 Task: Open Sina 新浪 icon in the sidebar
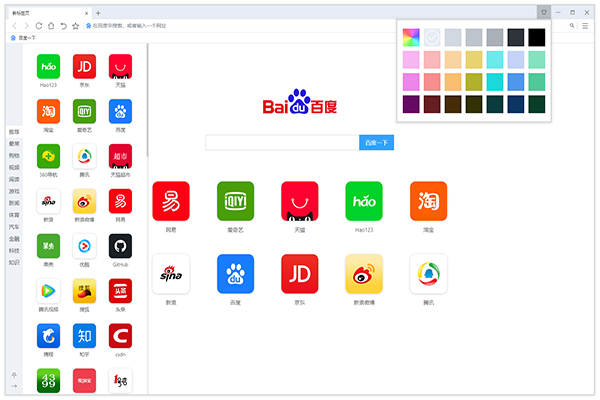[x=48, y=201]
